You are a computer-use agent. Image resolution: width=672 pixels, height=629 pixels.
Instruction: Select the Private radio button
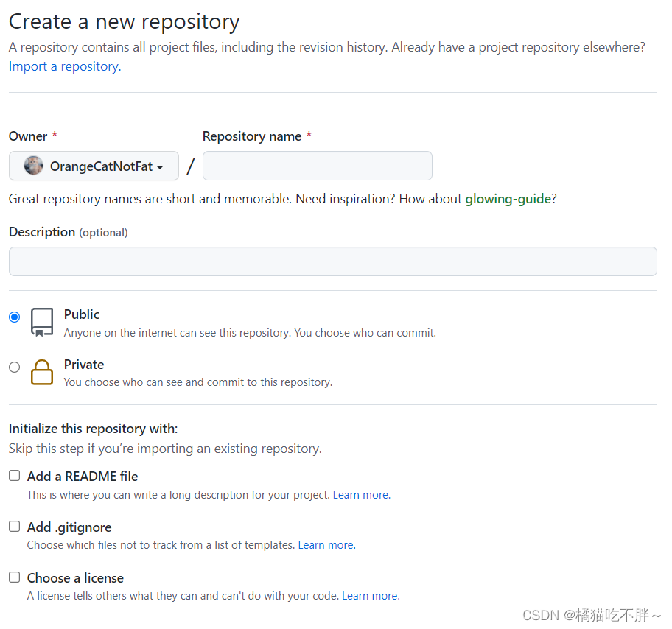click(x=15, y=368)
